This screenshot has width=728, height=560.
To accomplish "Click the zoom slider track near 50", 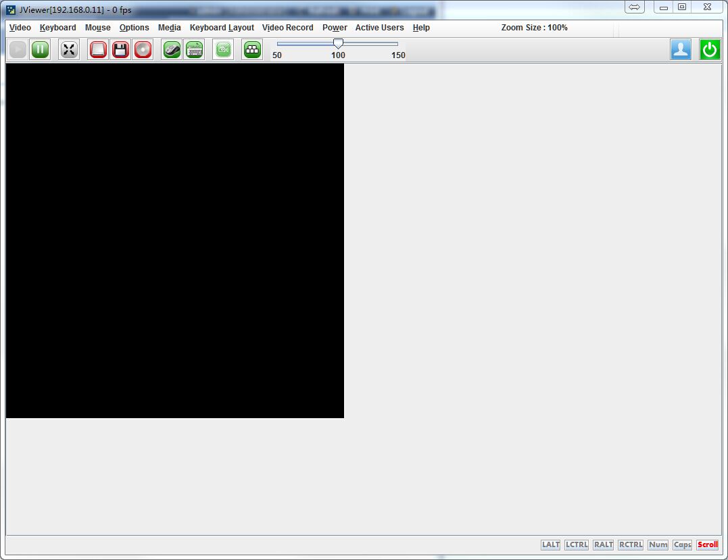I will 279,44.
